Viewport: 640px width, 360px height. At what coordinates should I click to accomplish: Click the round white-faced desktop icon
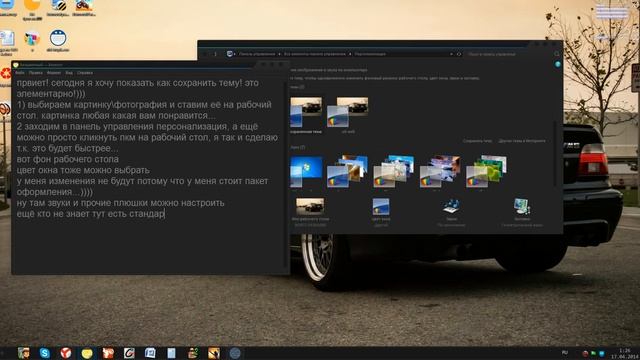coord(58,38)
